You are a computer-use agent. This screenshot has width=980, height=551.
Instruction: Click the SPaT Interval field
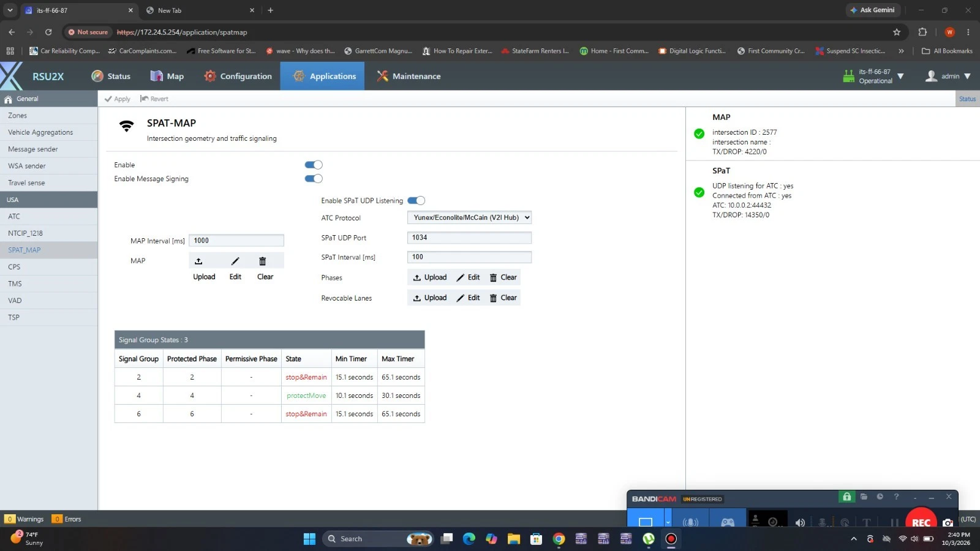click(x=469, y=257)
